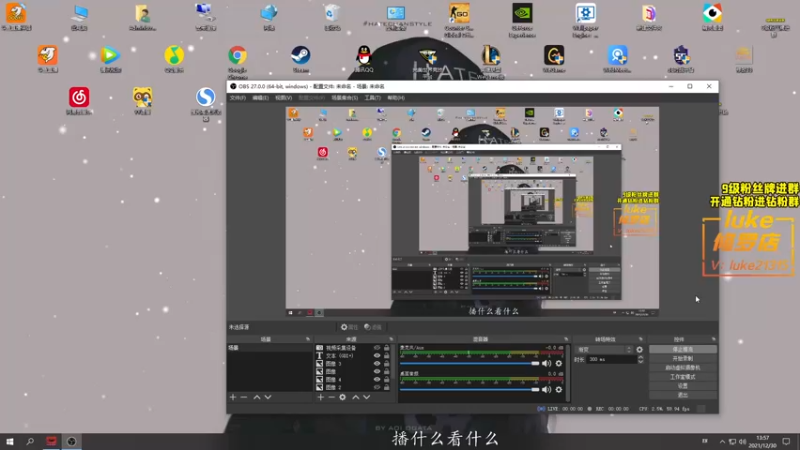Adjust the 麦克风/Aux volume slider
The width and height of the screenshot is (800, 450).
click(469, 363)
